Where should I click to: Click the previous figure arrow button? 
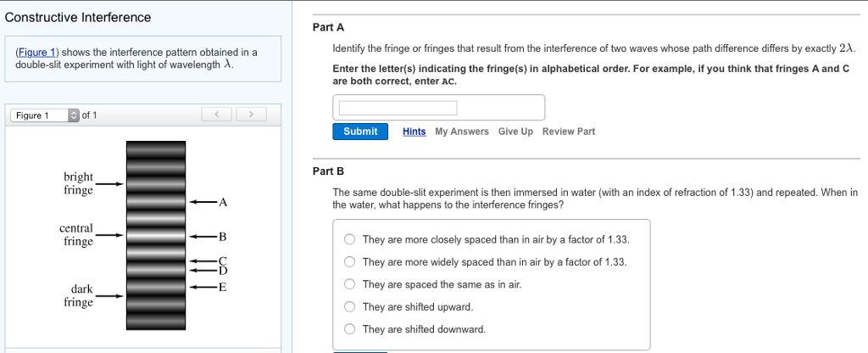(218, 115)
